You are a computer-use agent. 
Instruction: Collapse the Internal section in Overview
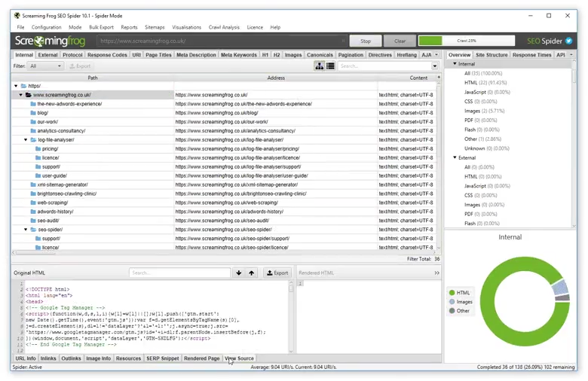coord(455,64)
